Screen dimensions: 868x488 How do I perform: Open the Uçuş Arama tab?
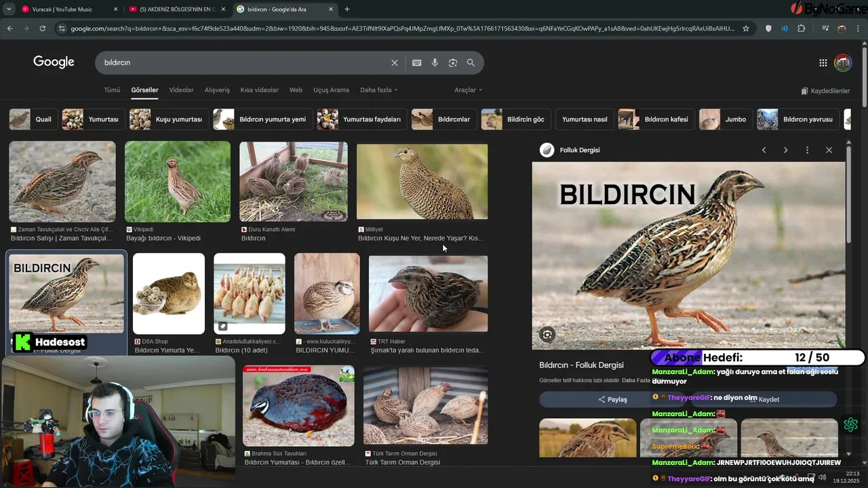pos(331,90)
